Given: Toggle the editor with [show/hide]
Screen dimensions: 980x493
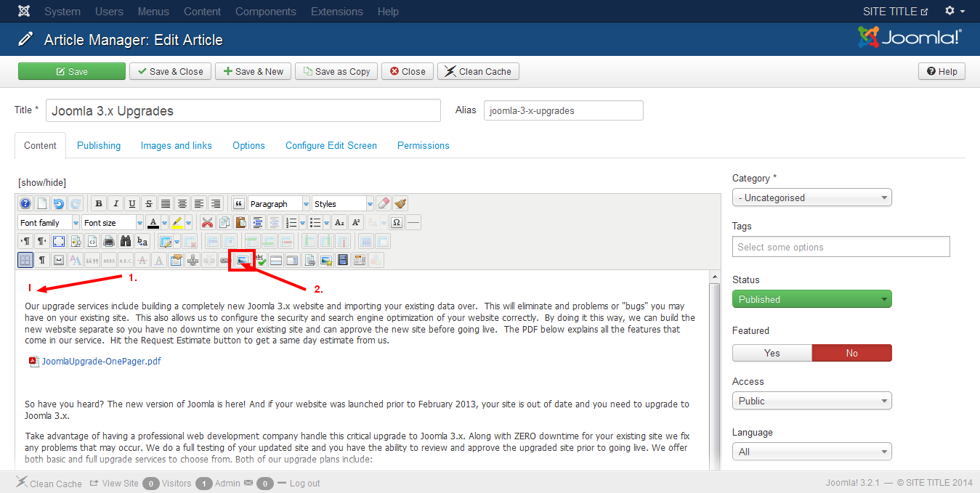Looking at the screenshot, I should [x=42, y=182].
